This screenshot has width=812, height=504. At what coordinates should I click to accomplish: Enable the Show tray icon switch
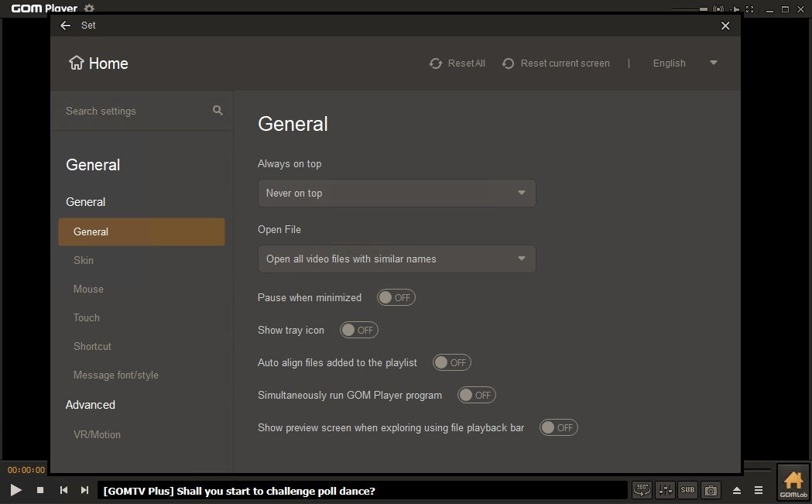point(358,330)
